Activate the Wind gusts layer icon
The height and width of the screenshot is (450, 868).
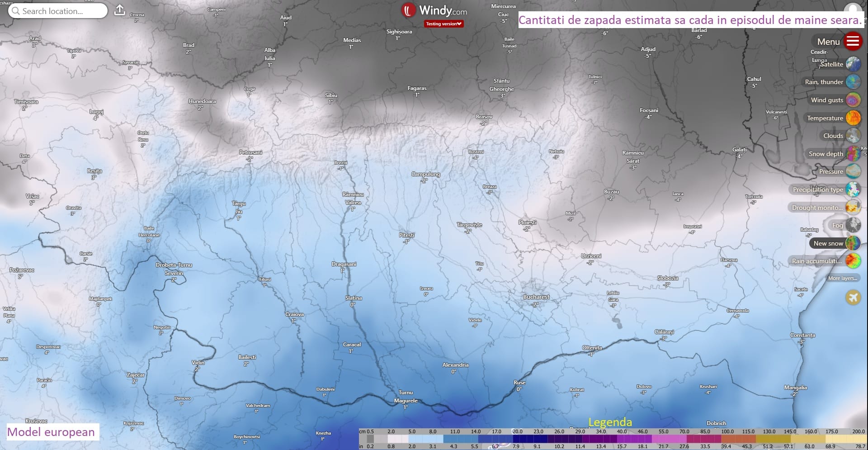click(x=853, y=100)
